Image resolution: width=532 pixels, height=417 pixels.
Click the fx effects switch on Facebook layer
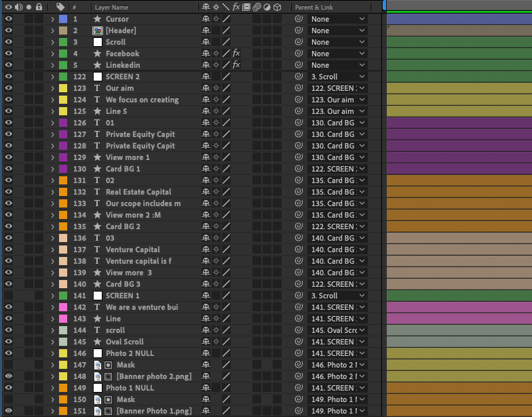[x=236, y=54]
